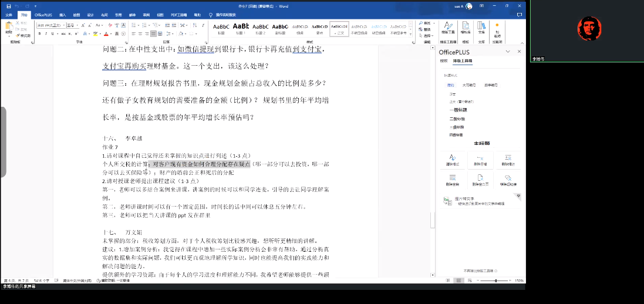Open the 模板库 template library icon
Viewport: 644px width, 304px height.
click(x=466, y=28)
